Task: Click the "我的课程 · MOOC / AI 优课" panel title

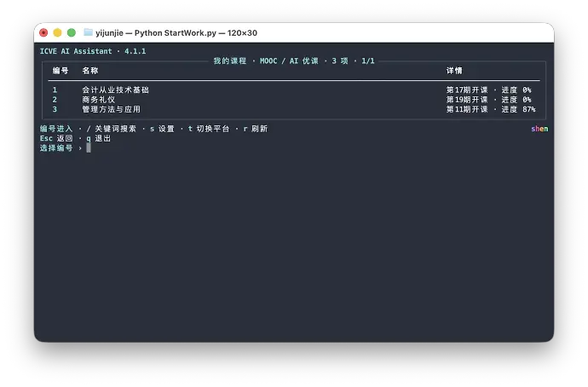Action: click(x=266, y=61)
